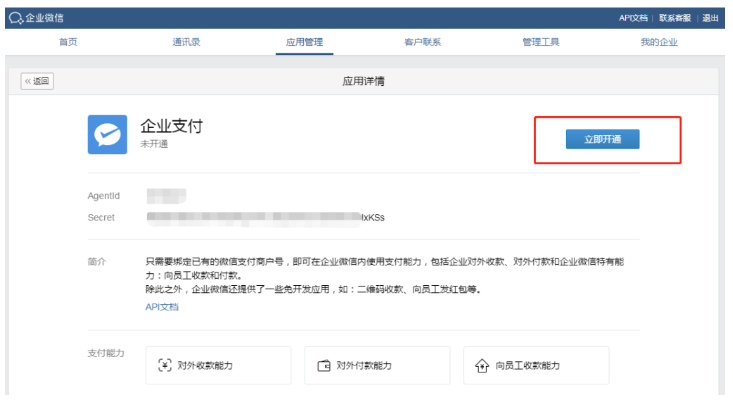
Task: Click the AgentId label
Action: coord(104,196)
